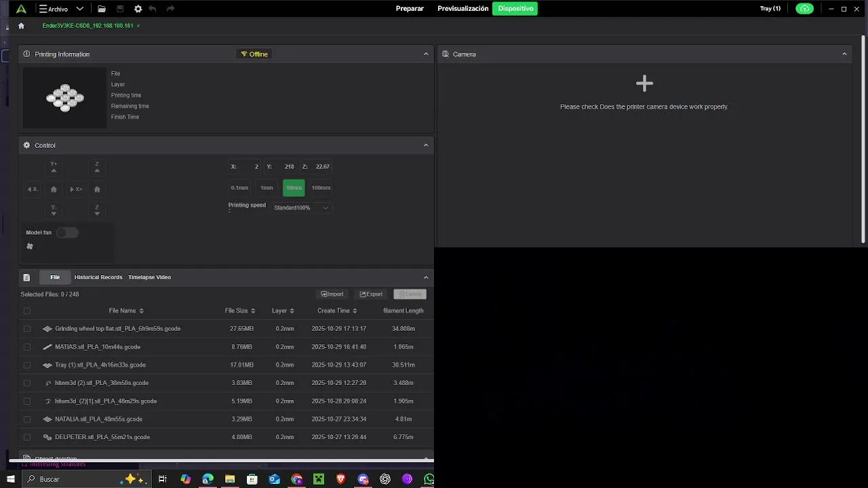Open the Historical Records tab

[x=98, y=277]
